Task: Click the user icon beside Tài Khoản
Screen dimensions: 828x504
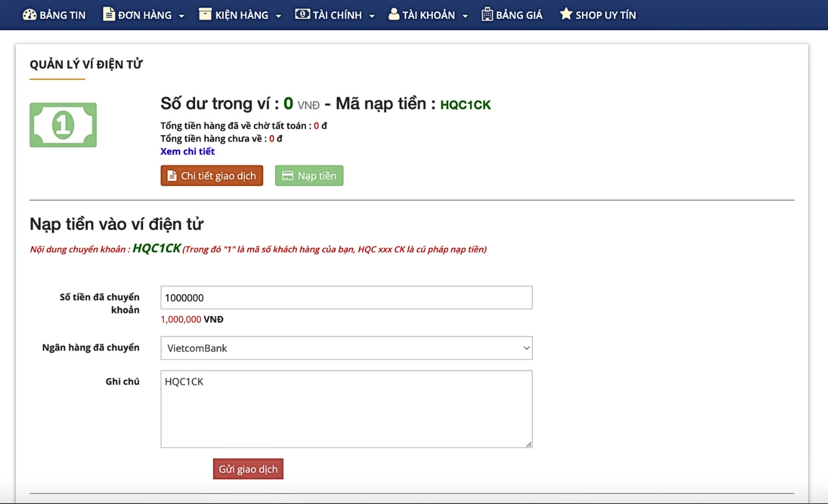Action: (x=394, y=15)
